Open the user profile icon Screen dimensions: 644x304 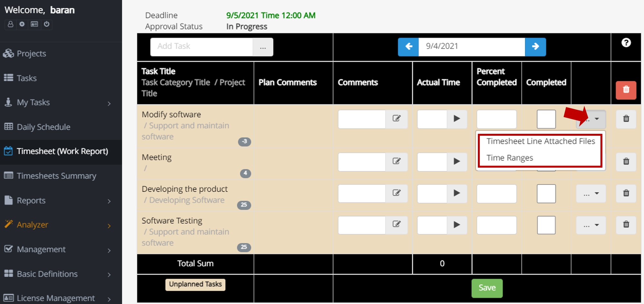(x=10, y=25)
